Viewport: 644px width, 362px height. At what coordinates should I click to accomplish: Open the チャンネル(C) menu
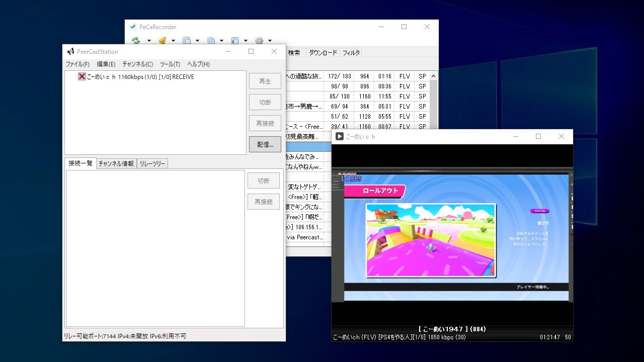coord(137,64)
